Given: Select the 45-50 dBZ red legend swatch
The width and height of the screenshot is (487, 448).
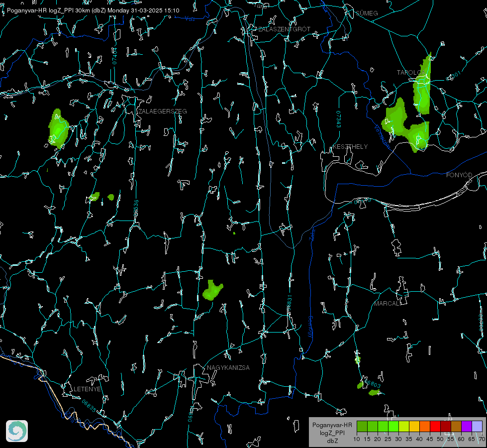Looking at the screenshot, I should click(x=435, y=426).
